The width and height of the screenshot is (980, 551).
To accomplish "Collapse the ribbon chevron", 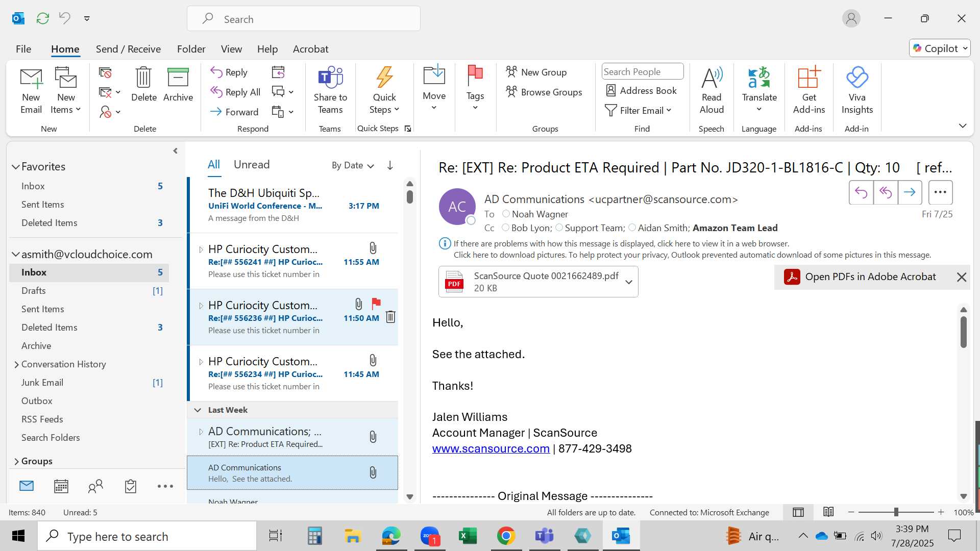I will (963, 126).
